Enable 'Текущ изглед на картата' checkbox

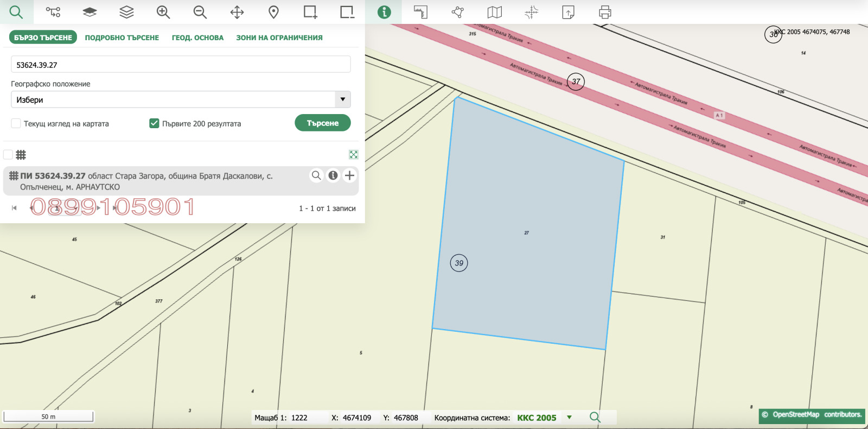click(16, 123)
